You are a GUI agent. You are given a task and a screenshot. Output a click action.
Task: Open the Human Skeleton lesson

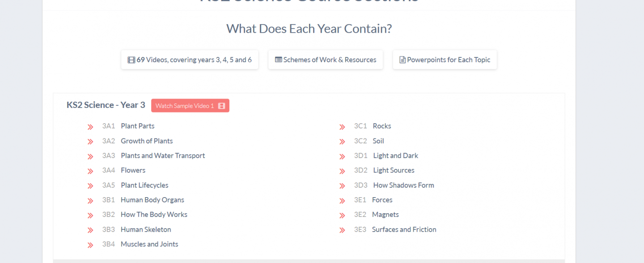point(146,229)
